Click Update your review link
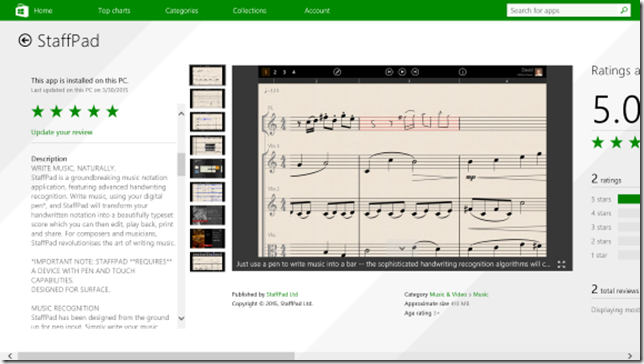The image size is (644, 364). pyautogui.click(x=62, y=132)
